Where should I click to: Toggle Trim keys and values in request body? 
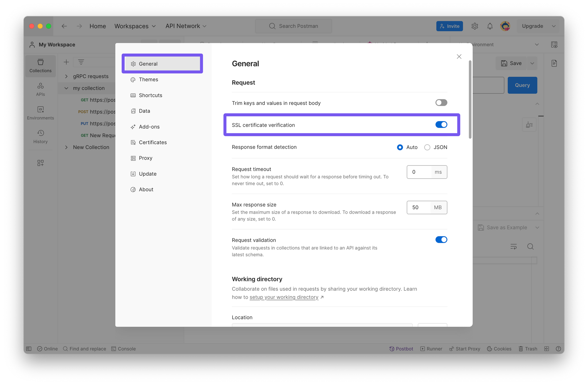pos(441,103)
